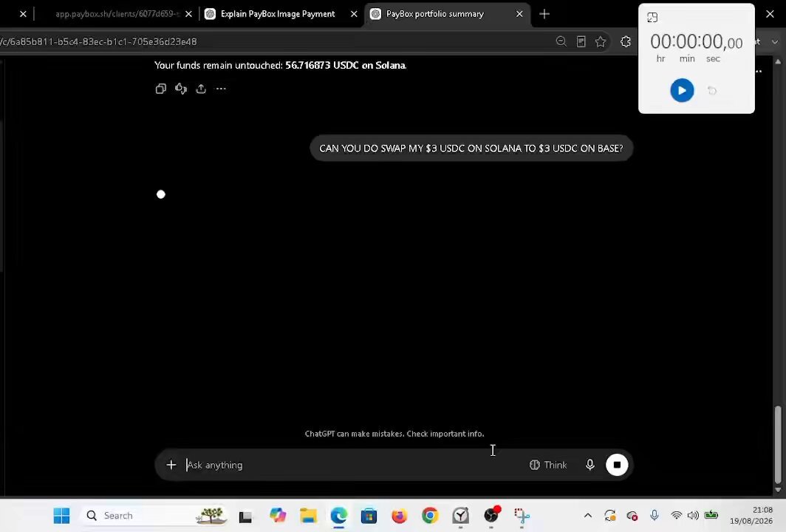786x532 pixels.
Task: Close the PayBox portfolio summary tab
Action: pos(519,14)
